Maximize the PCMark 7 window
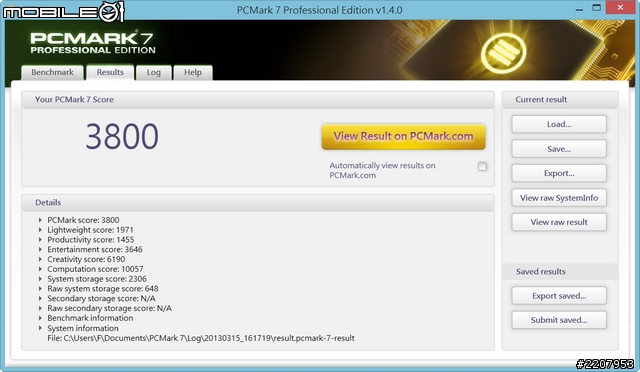Image resolution: width=640 pixels, height=372 pixels. [597, 8]
